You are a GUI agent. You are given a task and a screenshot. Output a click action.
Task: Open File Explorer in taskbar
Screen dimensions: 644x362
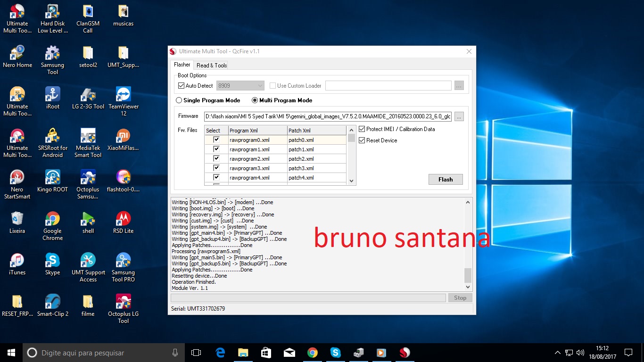click(243, 353)
